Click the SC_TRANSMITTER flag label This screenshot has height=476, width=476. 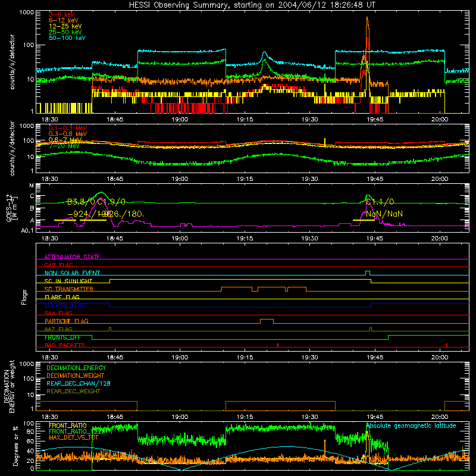[69, 289]
